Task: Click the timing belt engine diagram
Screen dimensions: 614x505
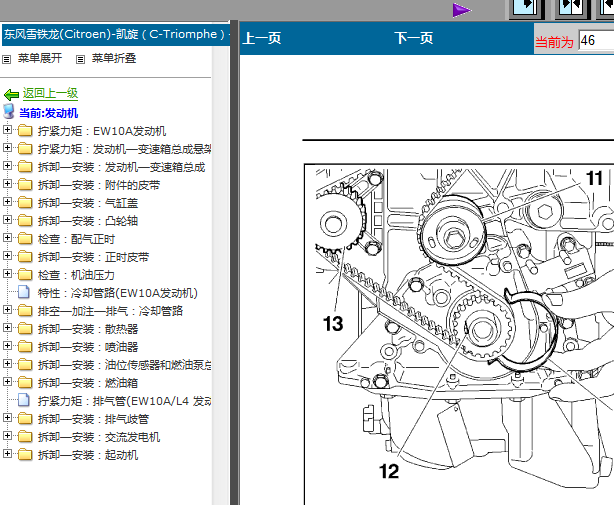Action: (459, 335)
